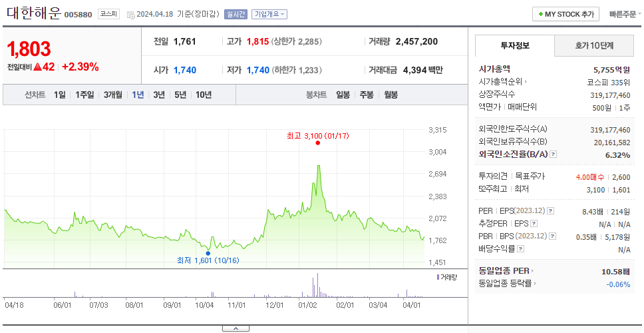This screenshot has height=333, width=644.
Task: Click stock code 005880
Action: click(78, 15)
